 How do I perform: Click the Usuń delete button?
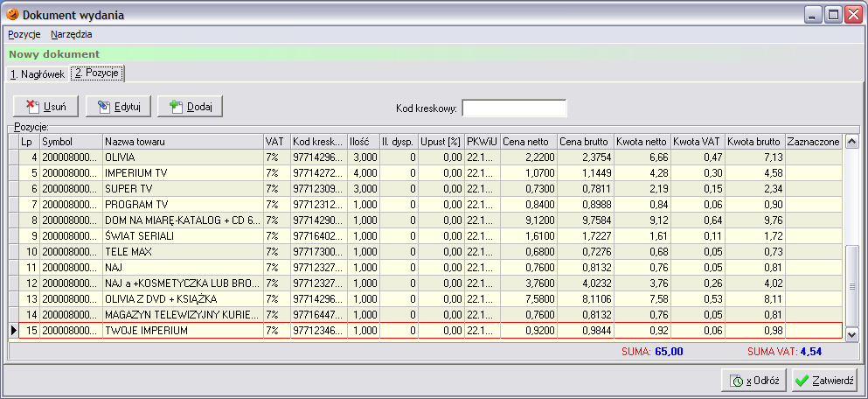(x=46, y=107)
